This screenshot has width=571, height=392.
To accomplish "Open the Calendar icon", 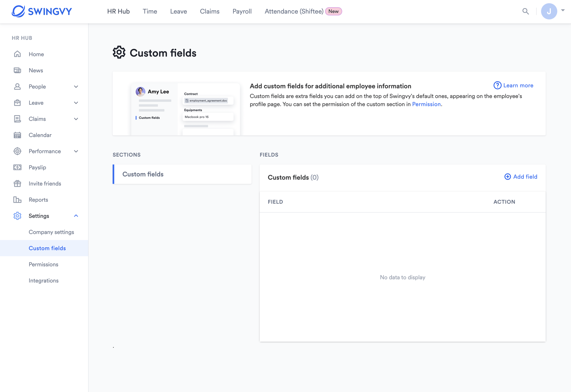I will (x=17, y=135).
